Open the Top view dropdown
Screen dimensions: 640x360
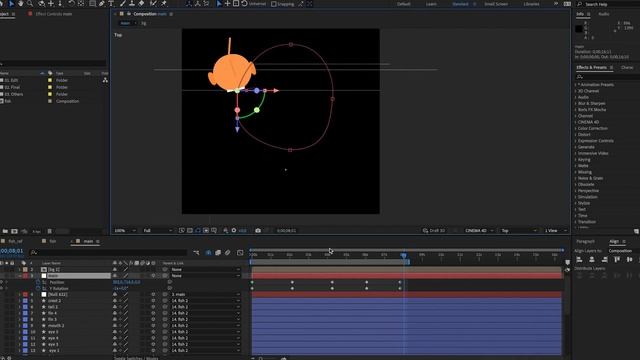pos(519,231)
